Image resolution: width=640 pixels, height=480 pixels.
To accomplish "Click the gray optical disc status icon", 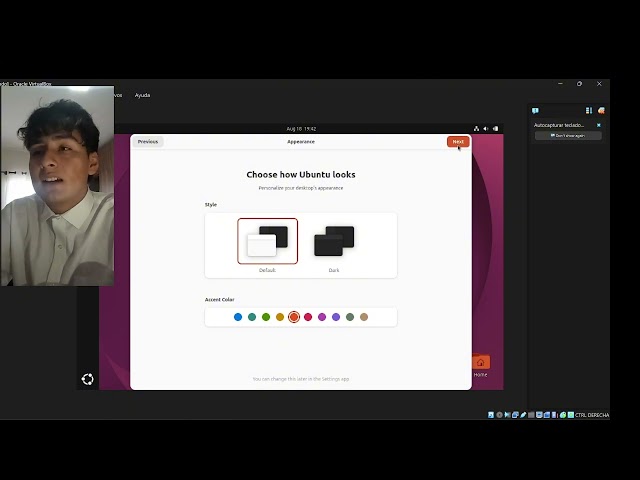I will coord(499,415).
